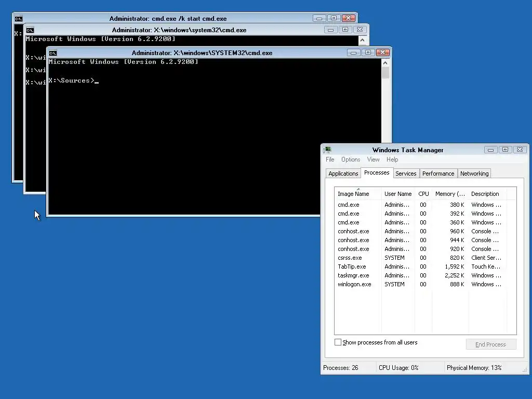Click the Task Manager title bar icon
Viewport: 532px width, 399px height.
pyautogui.click(x=327, y=150)
